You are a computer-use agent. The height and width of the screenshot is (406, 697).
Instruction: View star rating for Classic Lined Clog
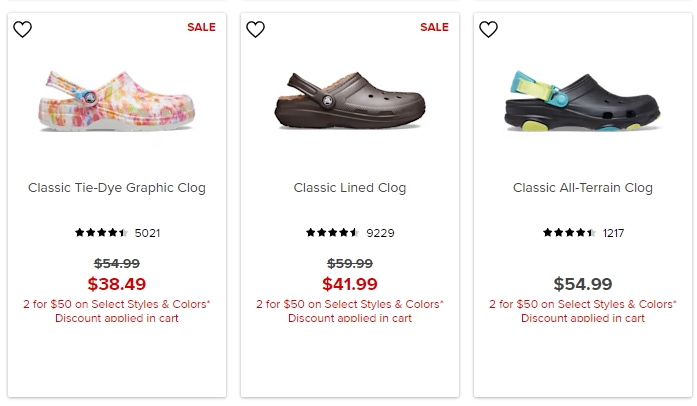(x=332, y=233)
